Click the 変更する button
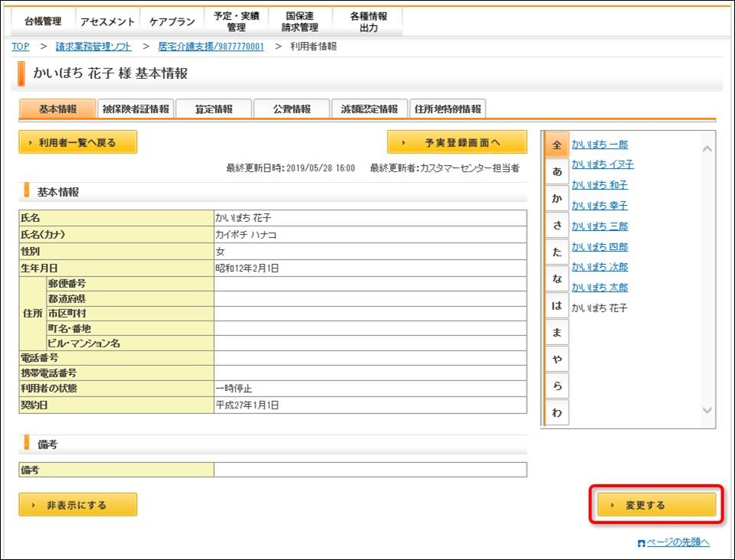Screen dimensions: 735x560 point(657,505)
